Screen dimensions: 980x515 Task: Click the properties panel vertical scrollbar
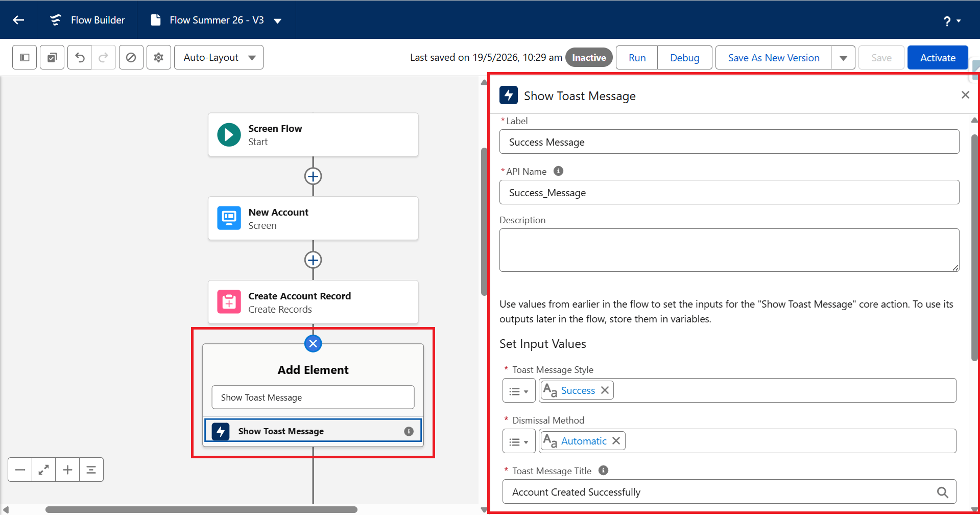pyautogui.click(x=974, y=248)
